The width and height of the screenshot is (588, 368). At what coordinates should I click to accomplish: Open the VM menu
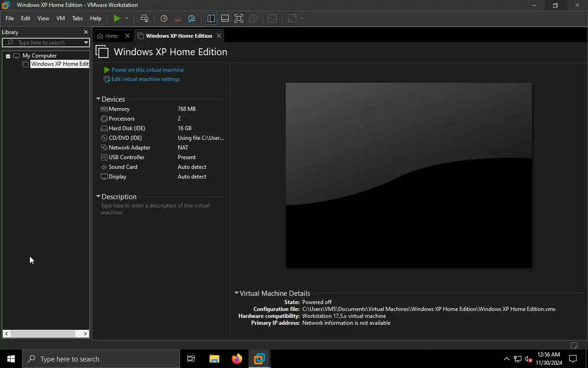(x=61, y=18)
